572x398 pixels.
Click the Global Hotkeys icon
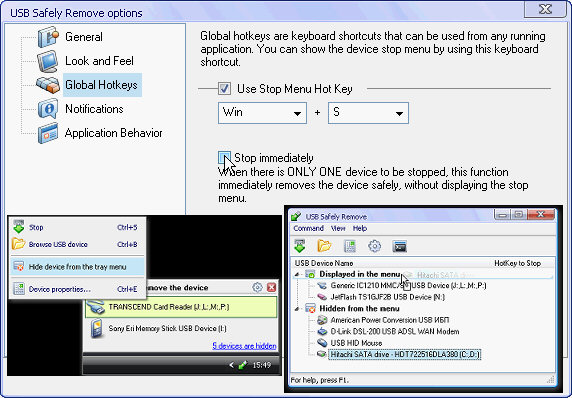coord(48,85)
